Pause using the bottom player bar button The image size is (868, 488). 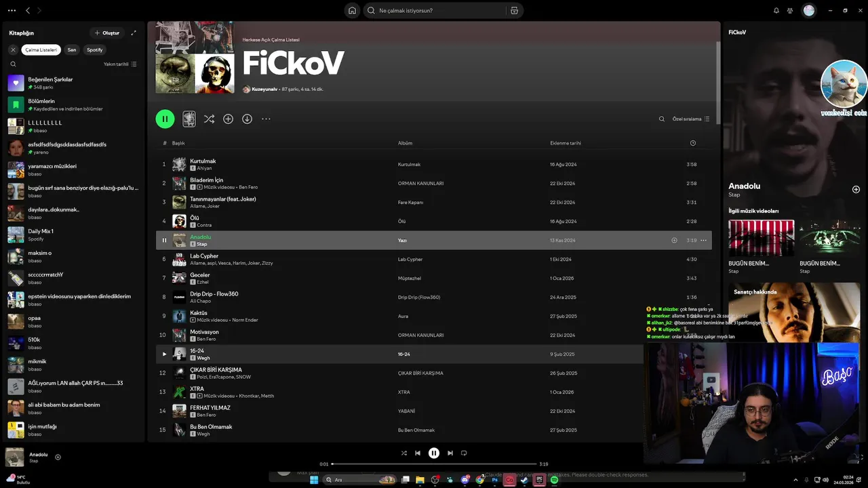[x=434, y=453]
